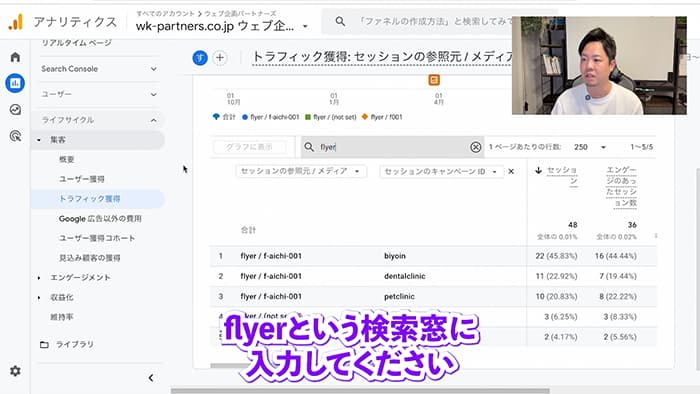Viewport: 700px width, 394px height.
Task: Expand the 収益化 group
Action: click(39, 298)
